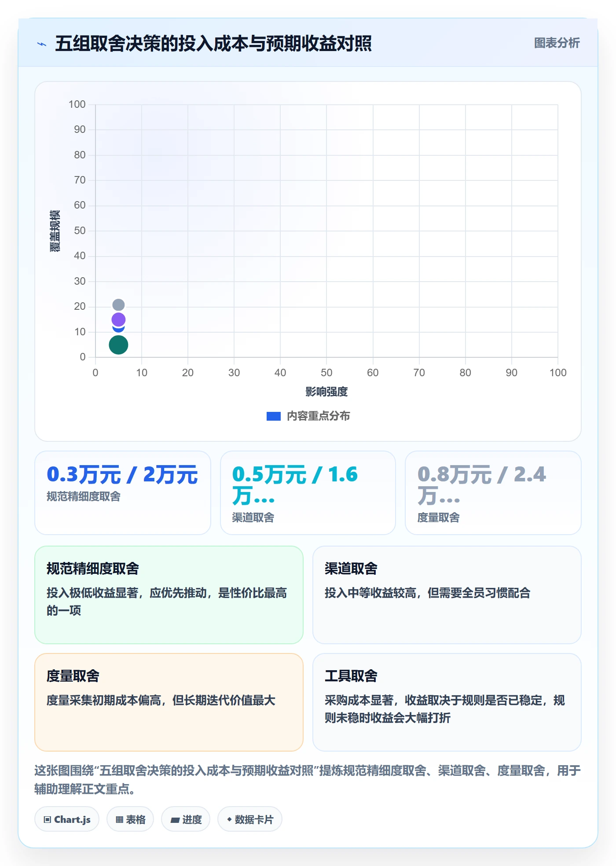Click the Chart.js tag icon
Screen dimensions: 616x866
coord(48,820)
